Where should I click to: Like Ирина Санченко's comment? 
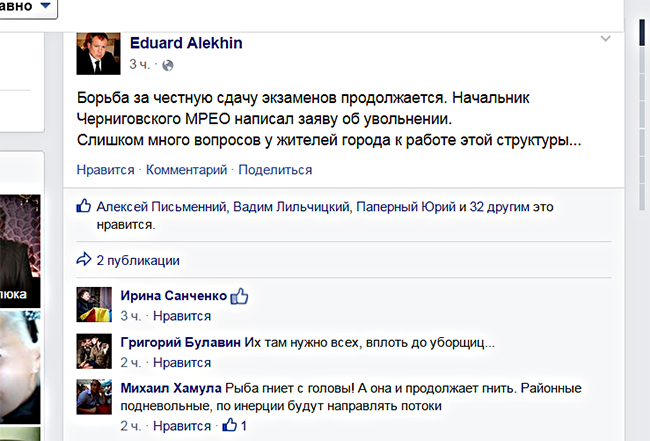click(182, 316)
